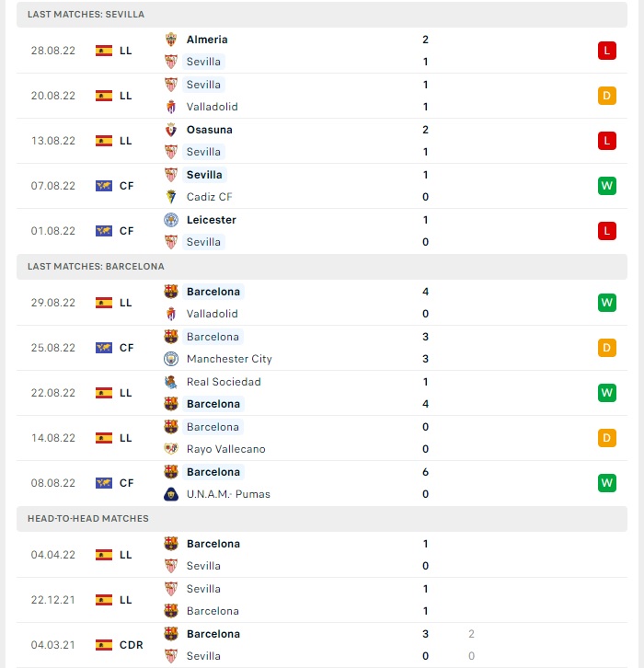
Task: Click the Real Sociedad crest icon
Action: tap(171, 382)
